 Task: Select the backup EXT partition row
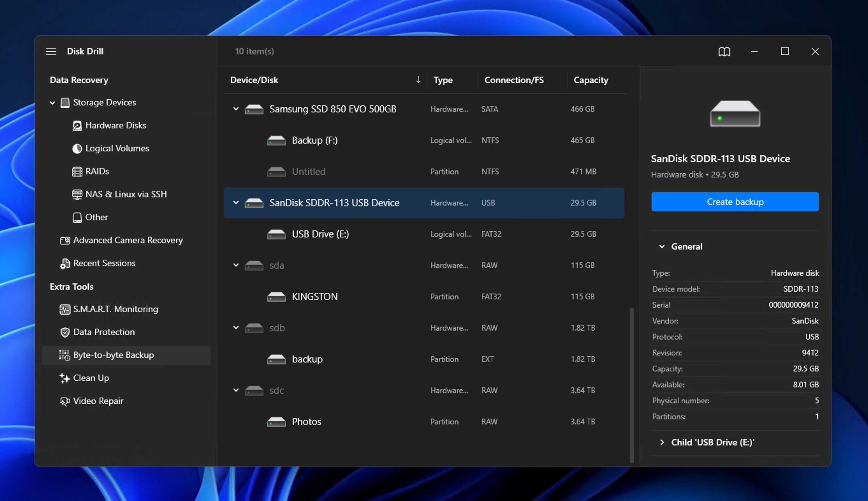pos(424,359)
